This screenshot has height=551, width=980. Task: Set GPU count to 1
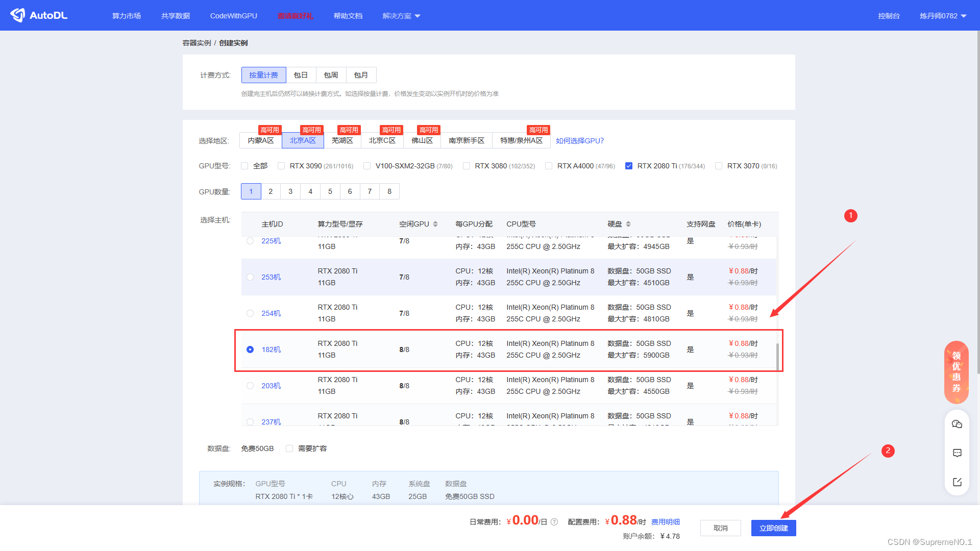[251, 191]
